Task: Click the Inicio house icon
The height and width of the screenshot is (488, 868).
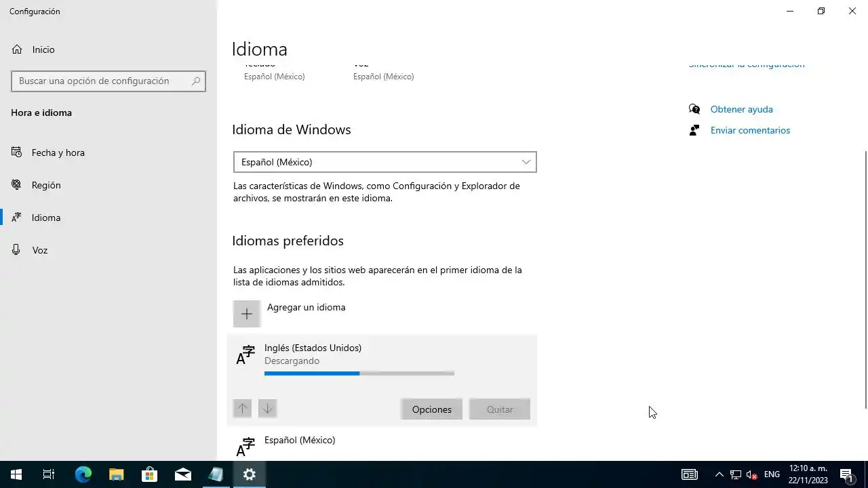Action: point(17,49)
